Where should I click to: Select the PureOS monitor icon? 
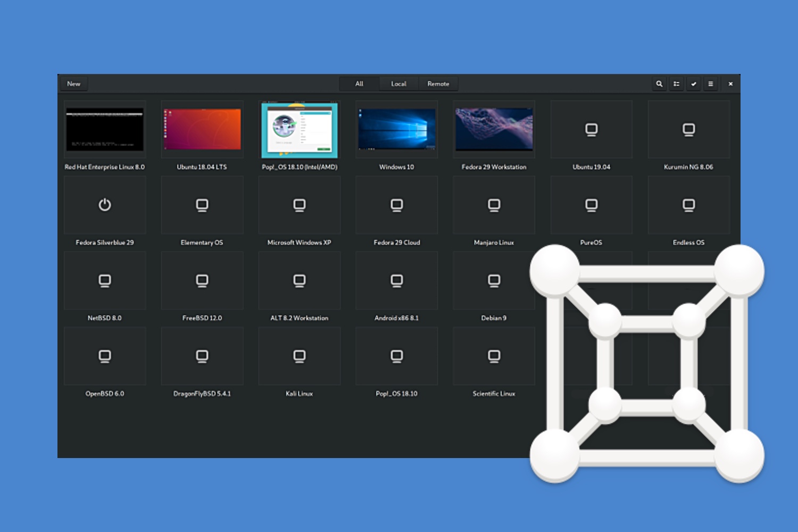[x=592, y=205]
